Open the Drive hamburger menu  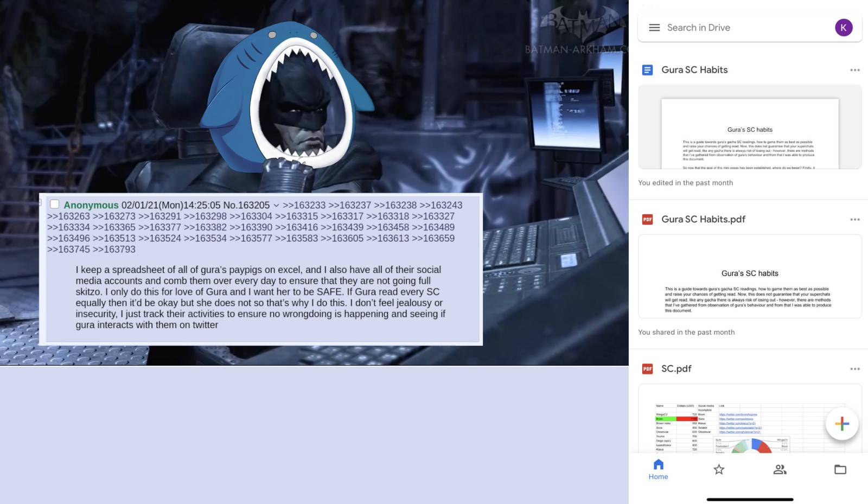tap(654, 28)
